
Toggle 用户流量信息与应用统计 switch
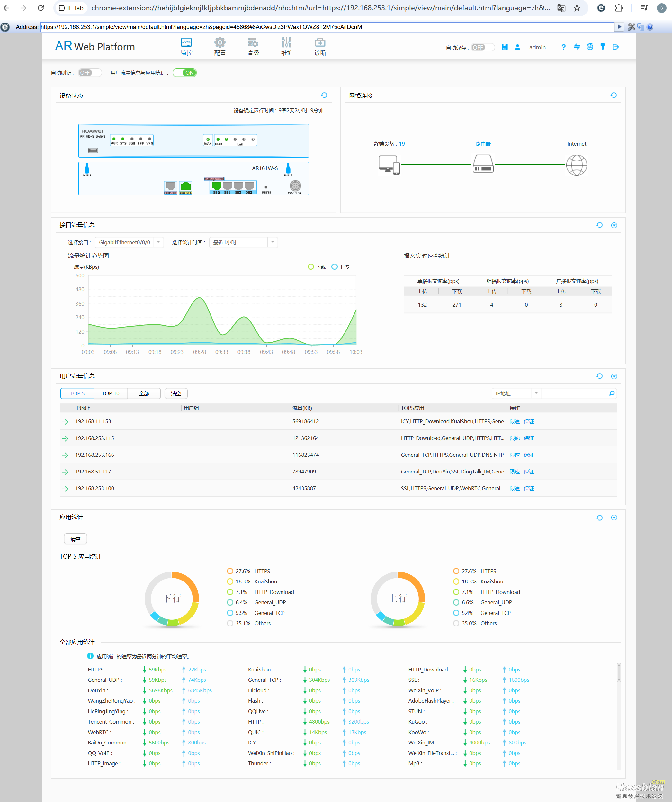click(x=185, y=73)
